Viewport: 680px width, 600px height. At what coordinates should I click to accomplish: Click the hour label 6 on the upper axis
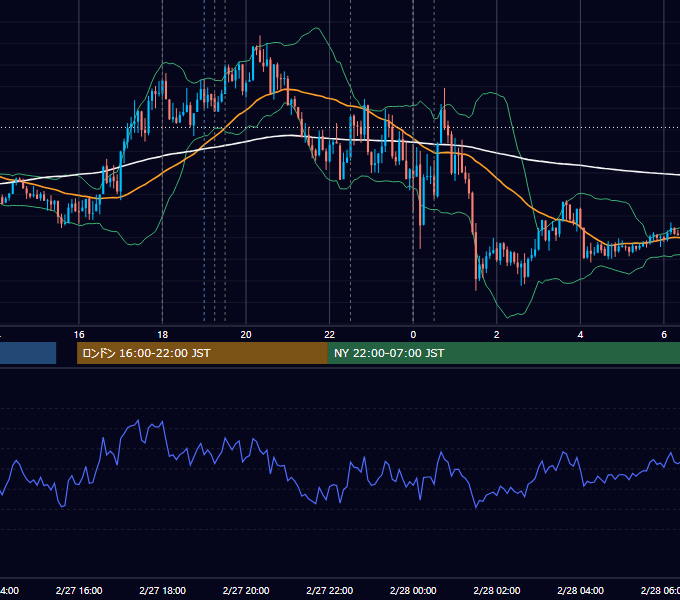[x=664, y=335]
